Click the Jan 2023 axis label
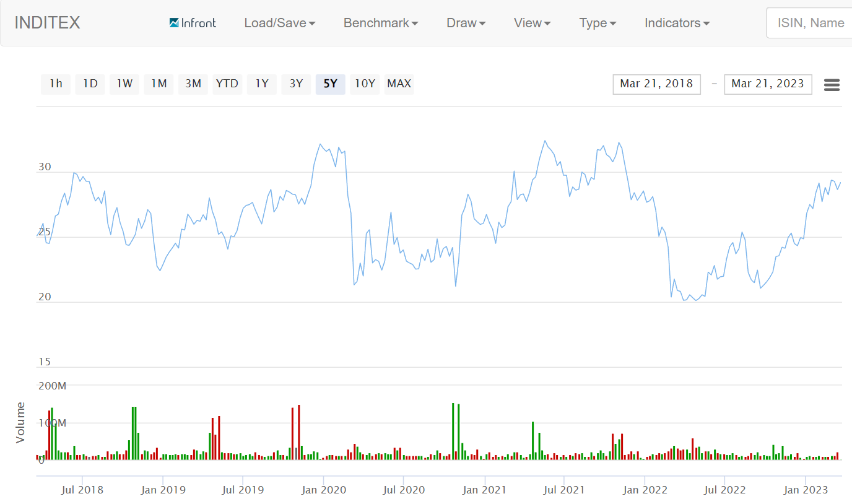 pos(806,490)
